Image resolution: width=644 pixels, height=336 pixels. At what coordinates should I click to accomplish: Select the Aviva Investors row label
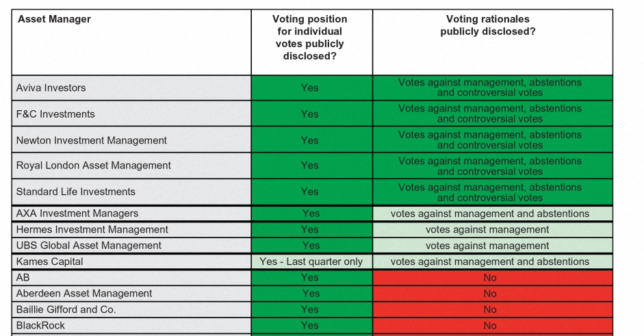131,88
